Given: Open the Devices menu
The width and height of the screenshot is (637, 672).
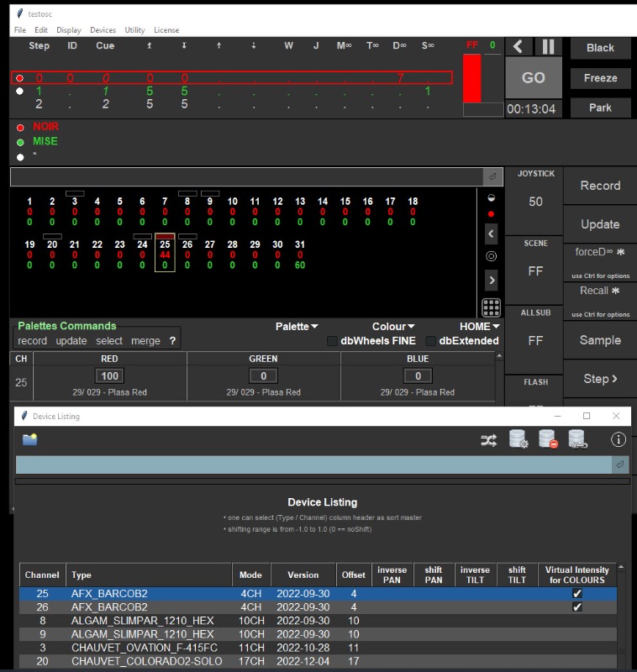Looking at the screenshot, I should 103,30.
